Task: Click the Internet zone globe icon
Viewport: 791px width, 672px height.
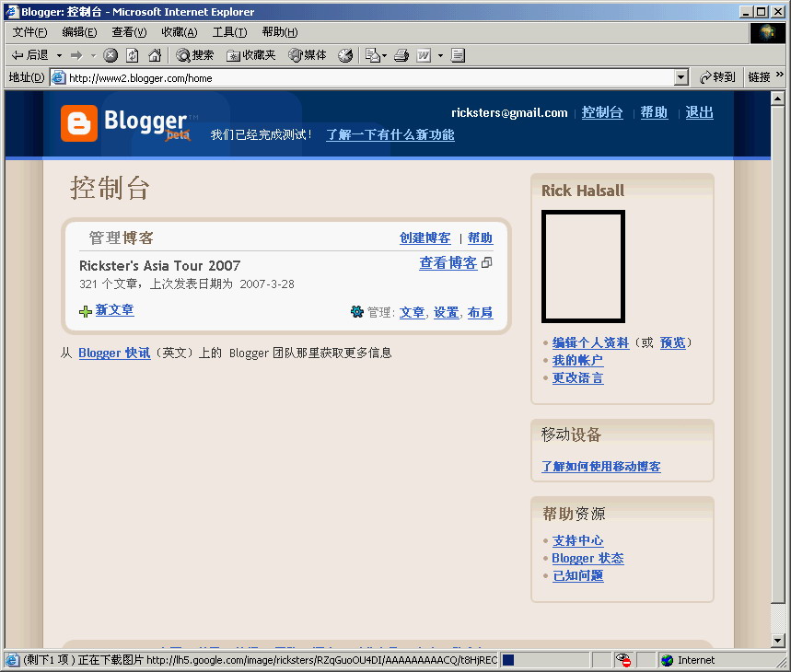Action: tap(667, 660)
